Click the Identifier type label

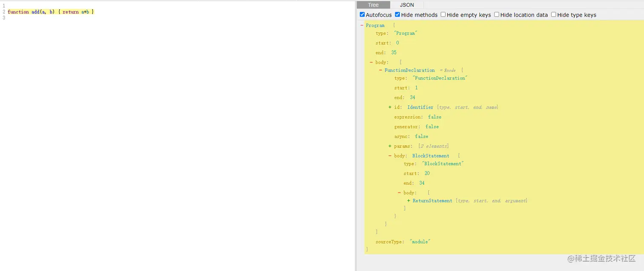(x=420, y=107)
